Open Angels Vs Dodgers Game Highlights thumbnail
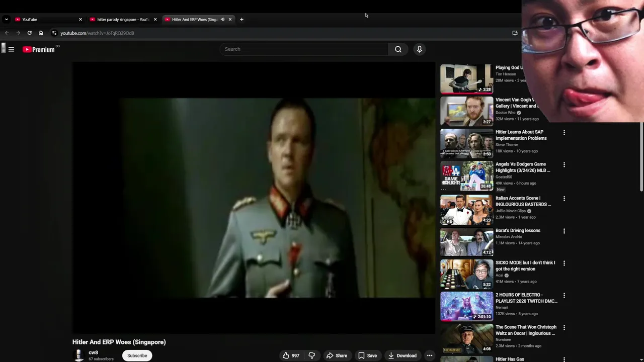Viewport: 644px width, 362px height. tap(467, 175)
